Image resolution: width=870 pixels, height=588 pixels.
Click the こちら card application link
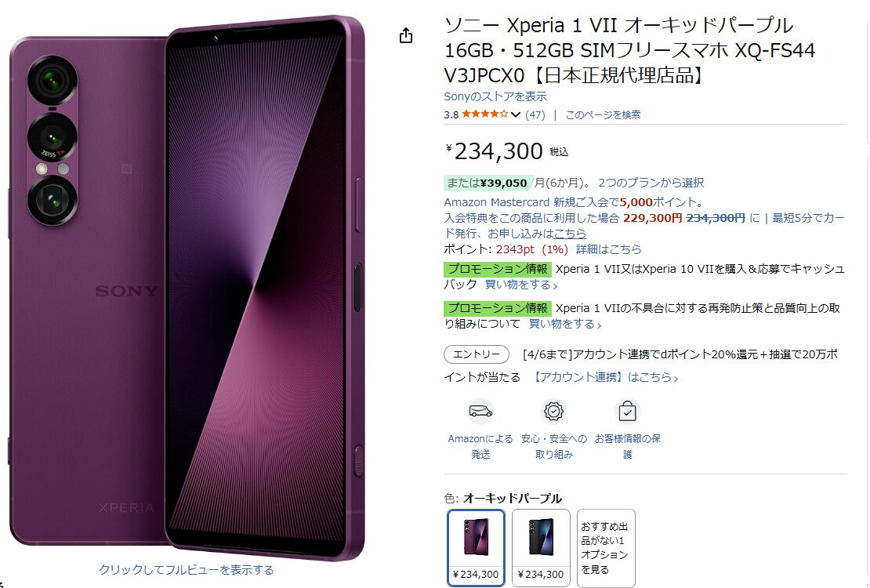pos(570,234)
